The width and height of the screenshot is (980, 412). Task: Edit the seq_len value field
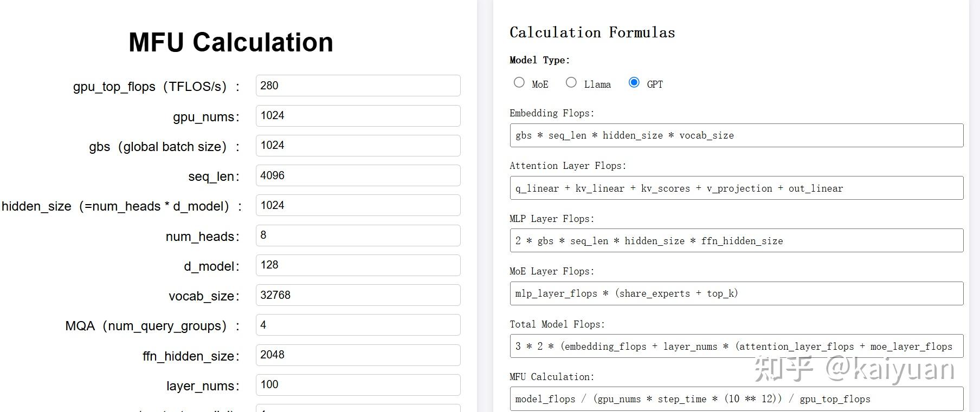pyautogui.click(x=358, y=175)
